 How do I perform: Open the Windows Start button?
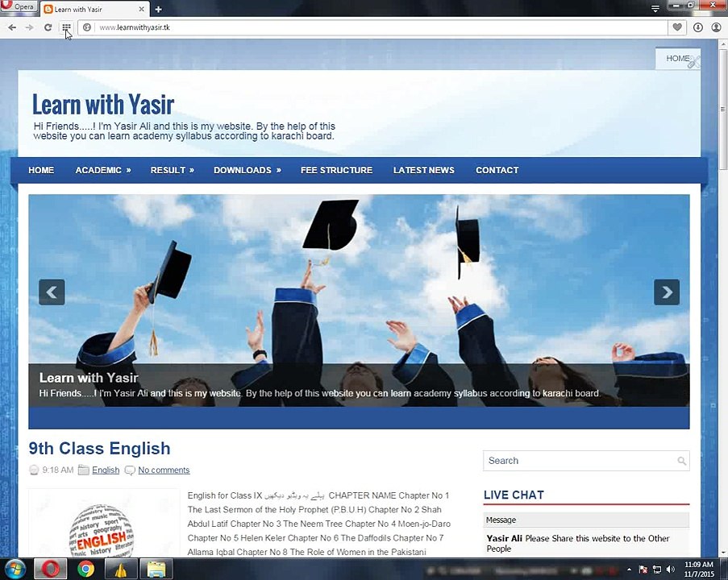click(x=15, y=569)
